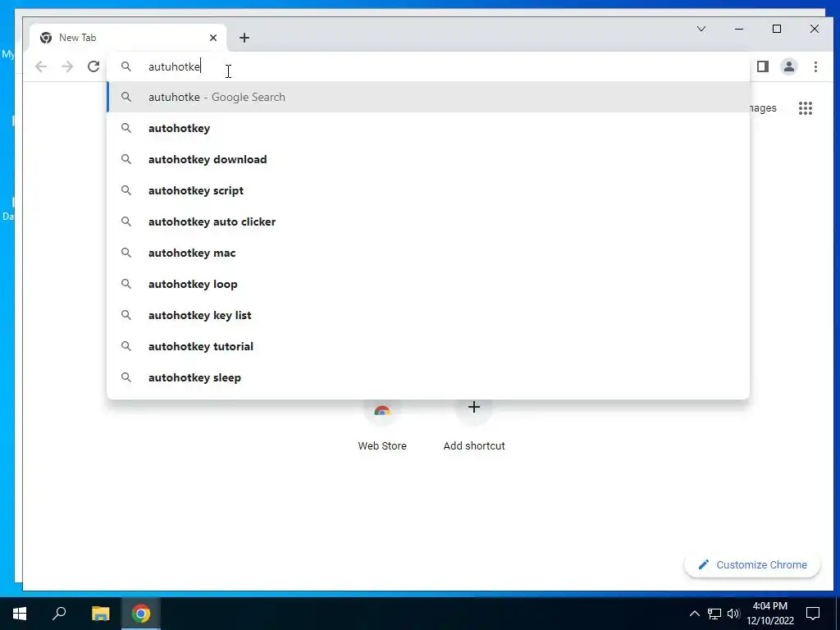
Task: Reload the page with the refresh icon
Action: coord(94,66)
